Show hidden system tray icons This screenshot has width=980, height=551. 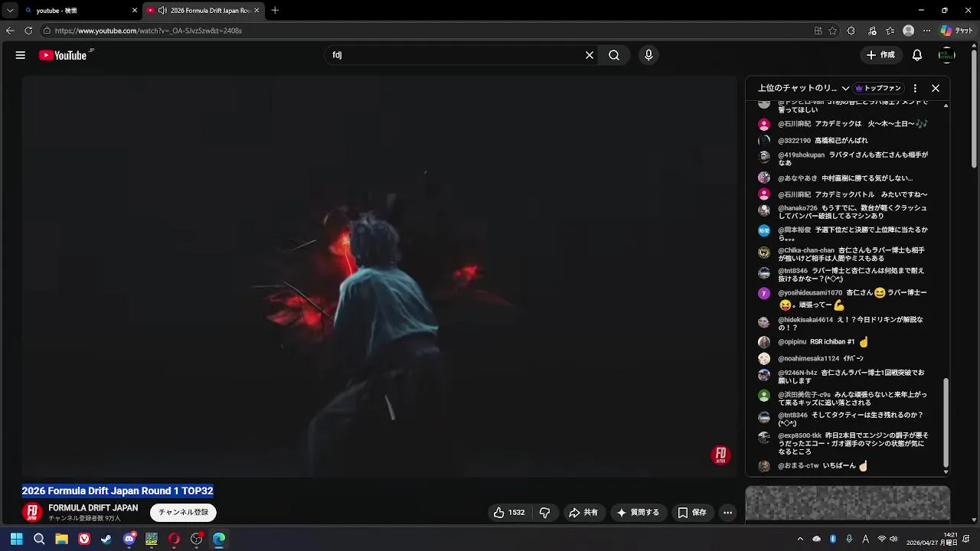800,539
